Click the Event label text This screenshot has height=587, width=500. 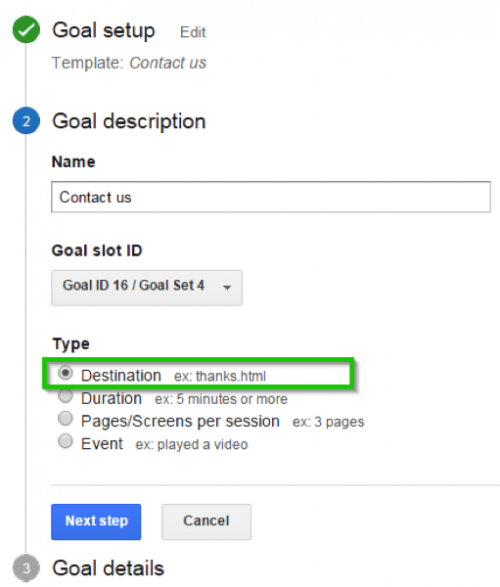[x=102, y=444]
